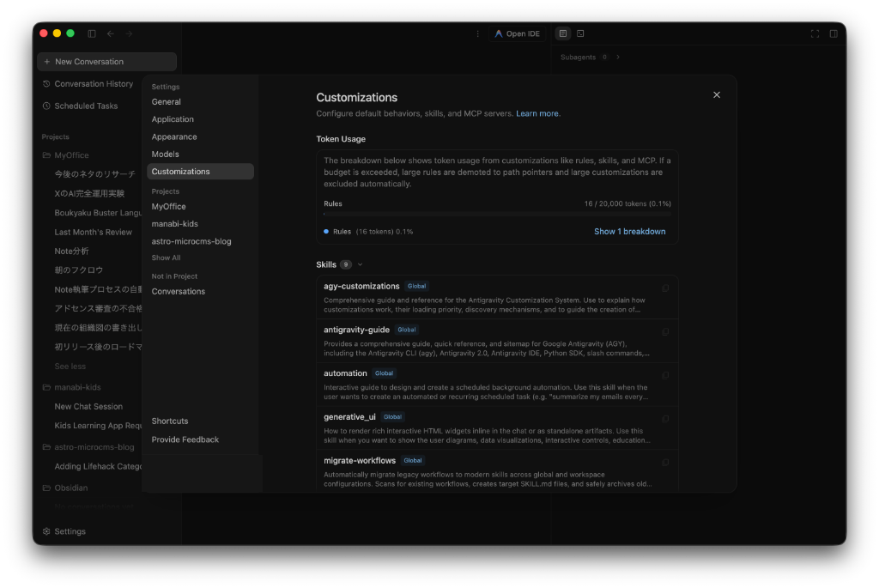Go back with the left arrow

111,33
